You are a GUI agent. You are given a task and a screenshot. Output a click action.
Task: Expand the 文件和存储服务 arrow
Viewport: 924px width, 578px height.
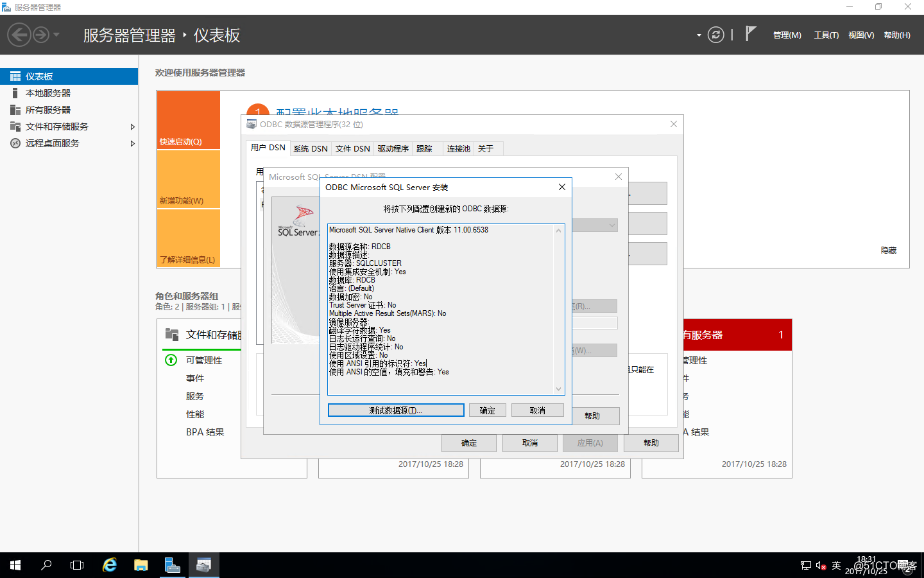click(x=132, y=127)
